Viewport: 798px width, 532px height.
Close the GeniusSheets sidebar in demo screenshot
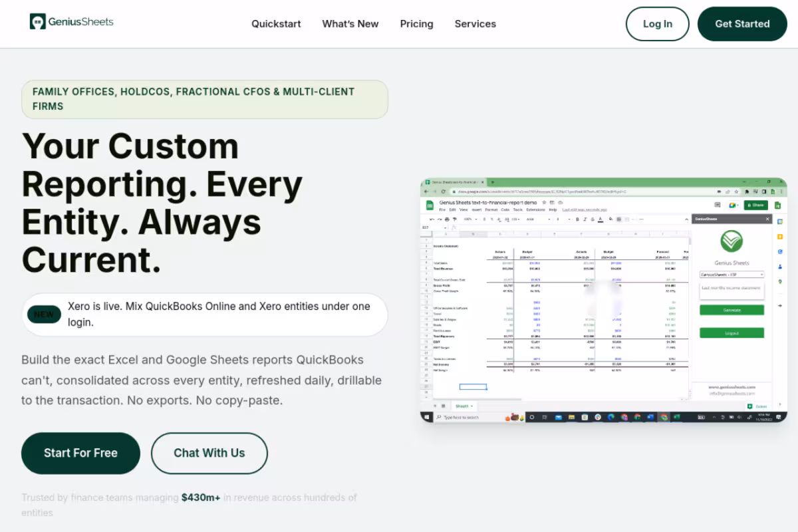pyautogui.click(x=767, y=219)
